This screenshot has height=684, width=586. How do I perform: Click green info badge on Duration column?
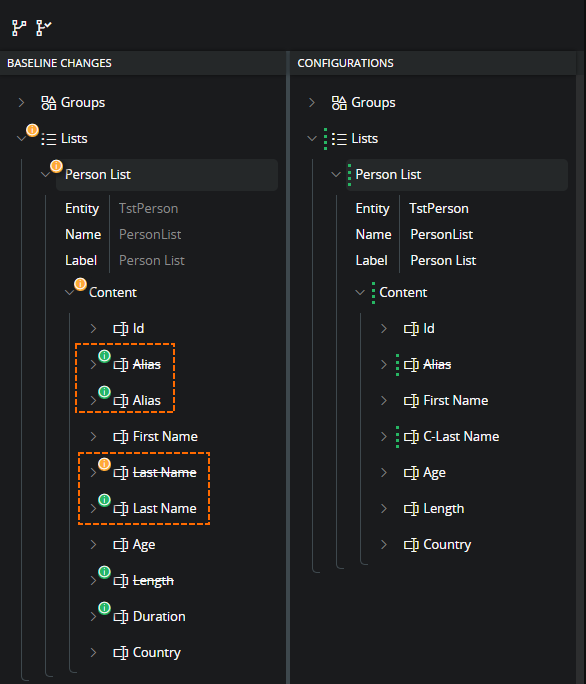[104, 608]
